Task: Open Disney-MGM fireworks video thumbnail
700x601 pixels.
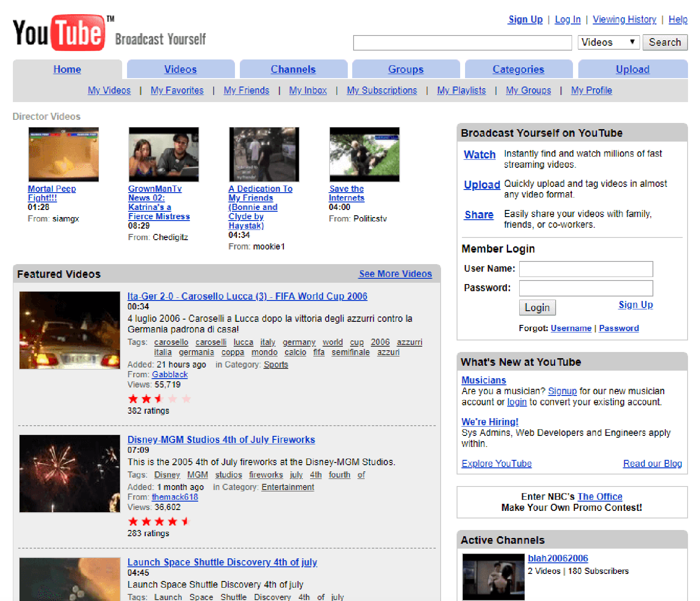Action: pos(70,474)
